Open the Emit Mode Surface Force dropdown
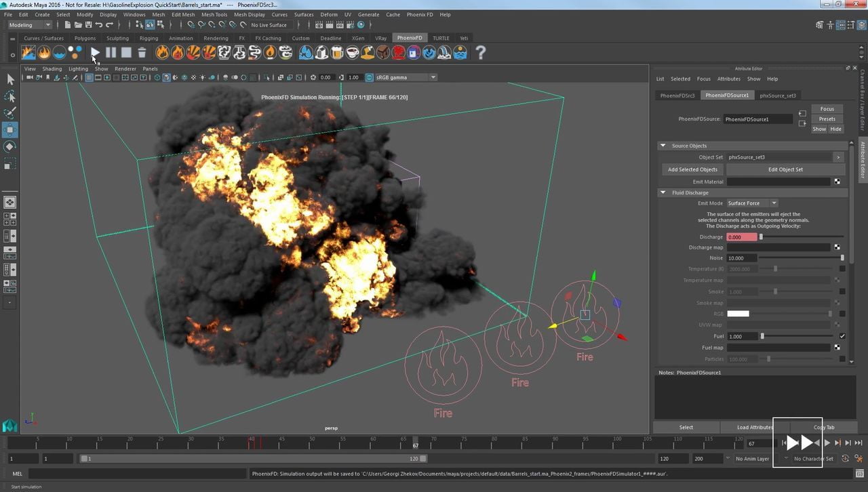The height and width of the screenshot is (492, 868). 752,203
